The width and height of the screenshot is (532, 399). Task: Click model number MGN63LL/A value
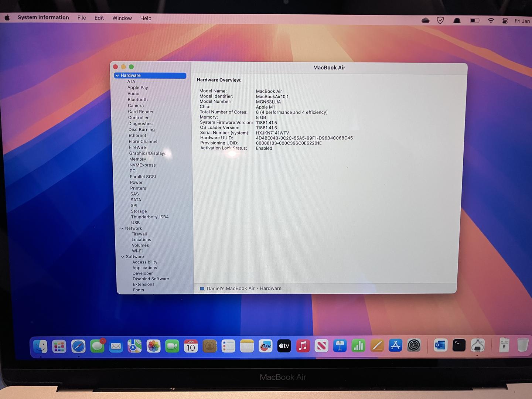268,102
